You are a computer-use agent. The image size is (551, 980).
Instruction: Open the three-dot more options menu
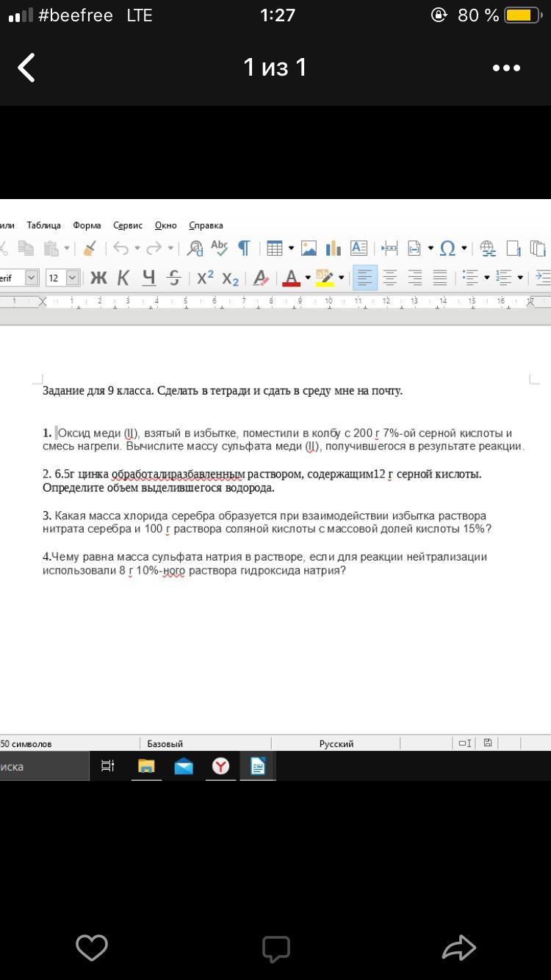tap(506, 68)
